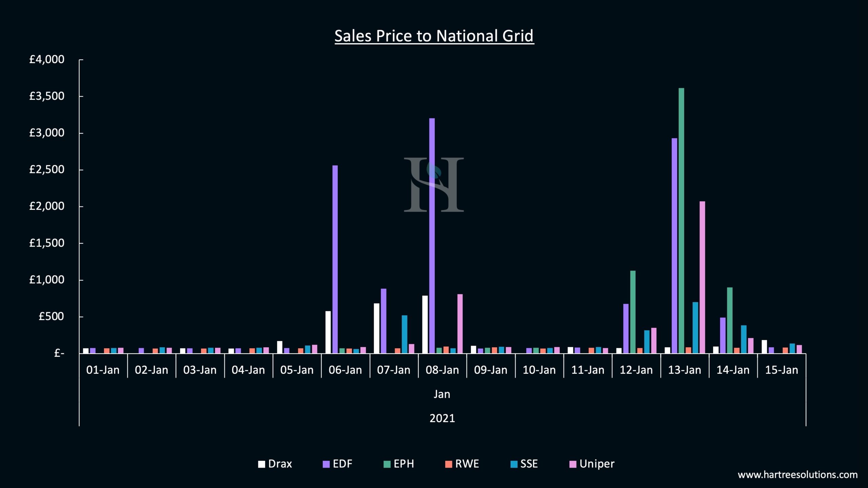Click the purple EDF legend swatch
The image size is (868, 488).
[326, 464]
